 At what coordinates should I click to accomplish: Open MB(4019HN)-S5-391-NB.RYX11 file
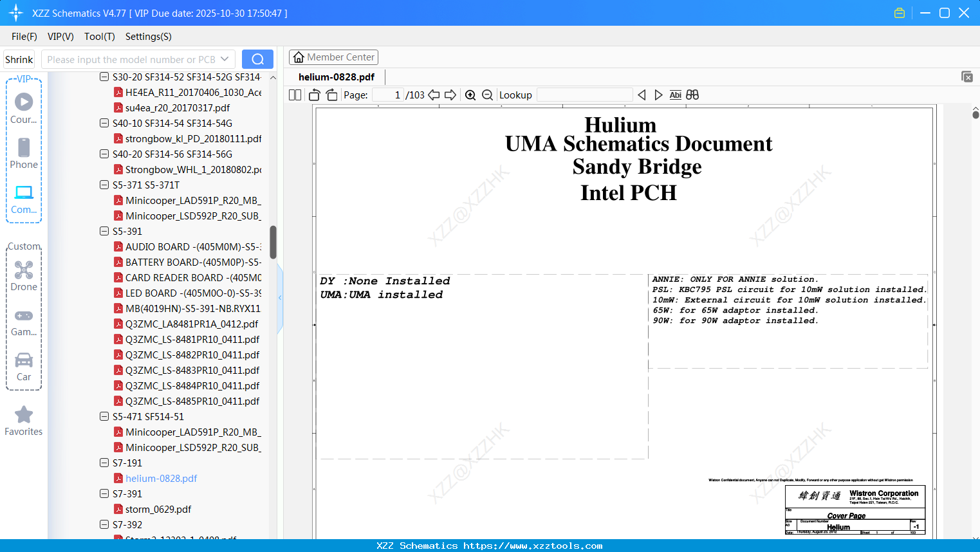188,308
